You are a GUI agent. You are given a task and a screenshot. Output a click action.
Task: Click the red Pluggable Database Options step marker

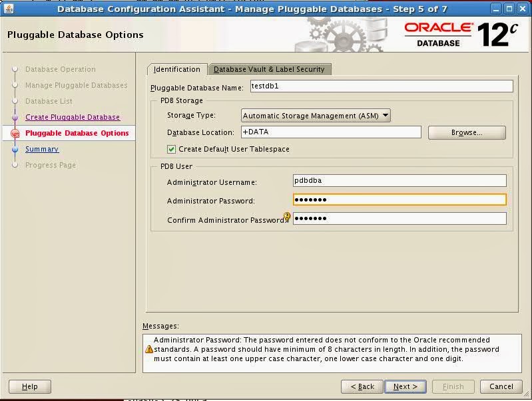pos(15,133)
